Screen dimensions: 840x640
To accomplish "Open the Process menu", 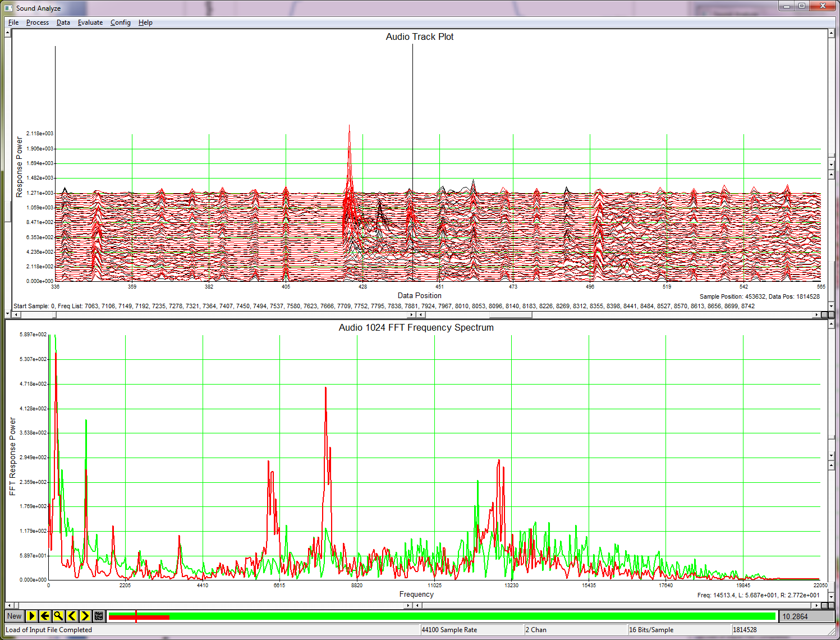I will [x=37, y=22].
